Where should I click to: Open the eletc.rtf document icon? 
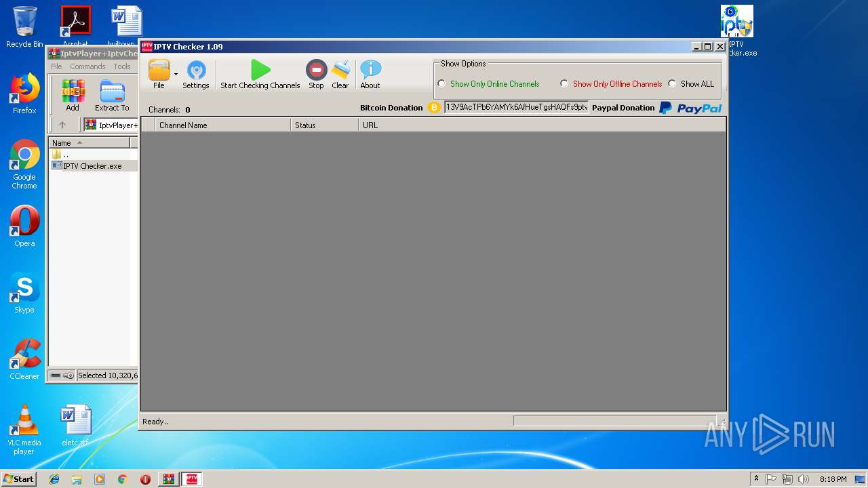click(x=75, y=426)
